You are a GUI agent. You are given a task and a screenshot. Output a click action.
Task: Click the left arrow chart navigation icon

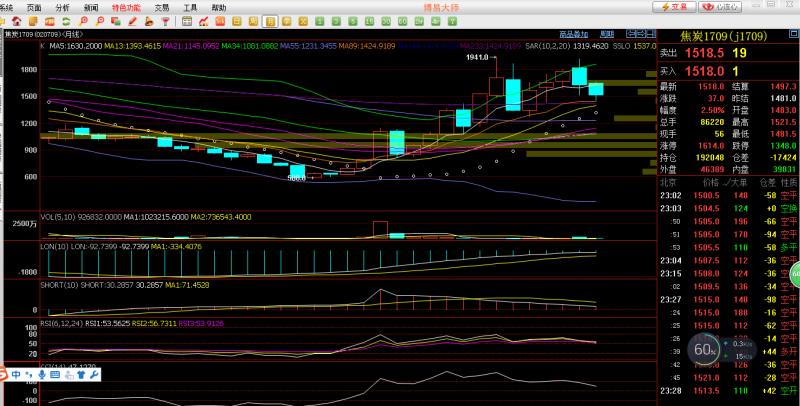[630, 34]
